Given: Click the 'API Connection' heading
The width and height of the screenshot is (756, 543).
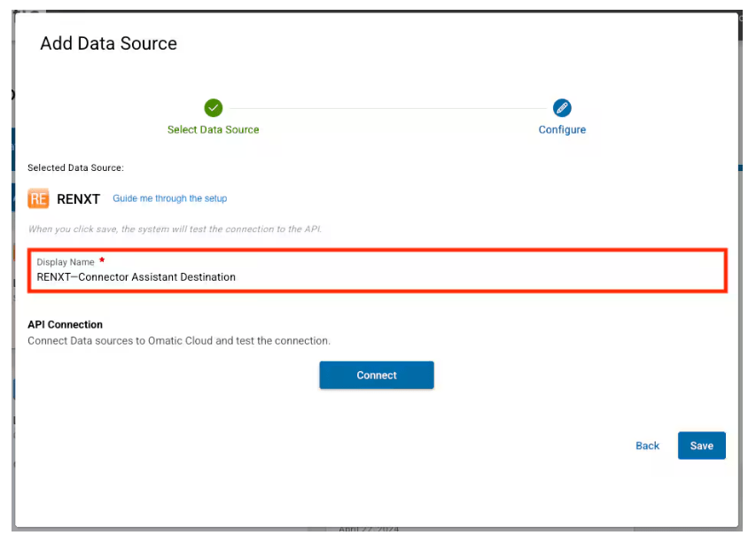Looking at the screenshot, I should pos(65,324).
